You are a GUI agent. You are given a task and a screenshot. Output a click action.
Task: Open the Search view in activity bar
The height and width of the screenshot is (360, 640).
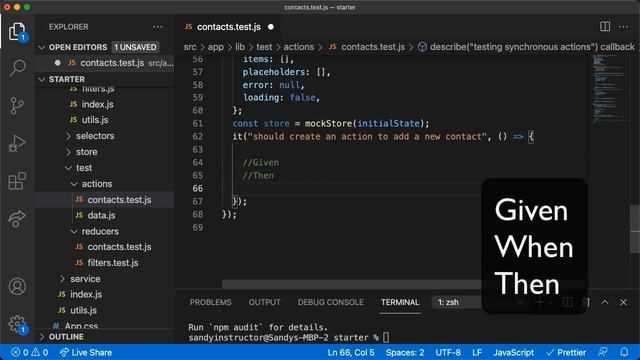[17, 68]
